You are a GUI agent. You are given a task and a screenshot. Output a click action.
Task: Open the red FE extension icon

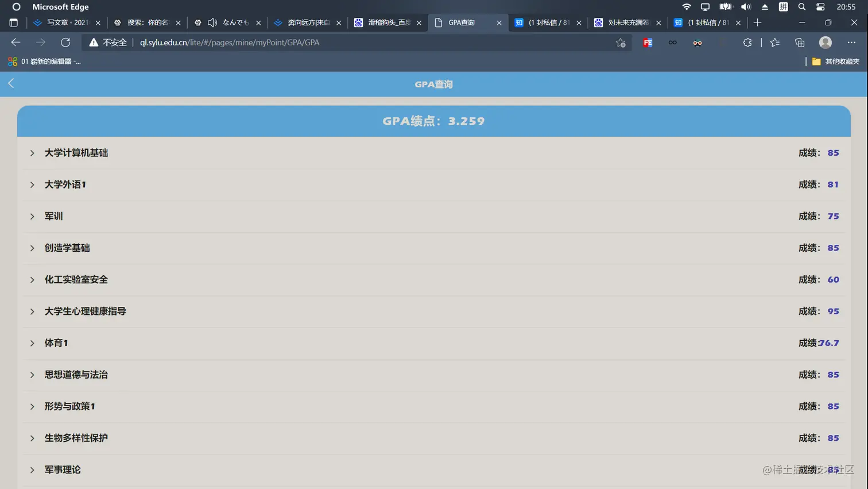pyautogui.click(x=648, y=43)
